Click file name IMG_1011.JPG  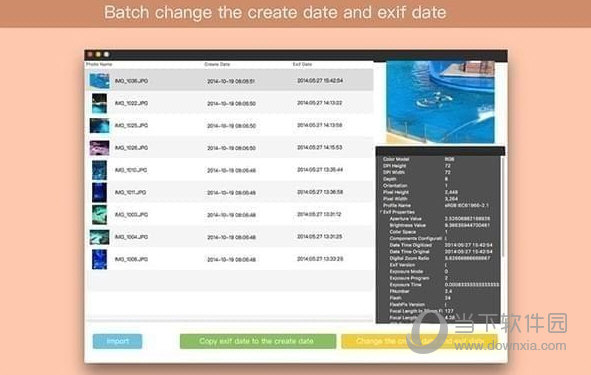[x=130, y=192]
